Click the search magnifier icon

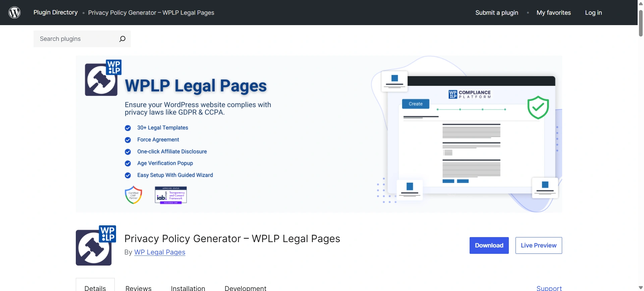pos(122,39)
